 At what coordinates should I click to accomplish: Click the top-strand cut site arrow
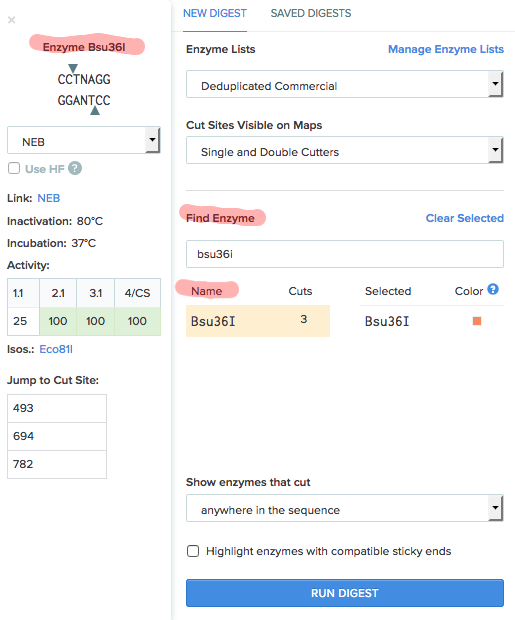[x=73, y=68]
